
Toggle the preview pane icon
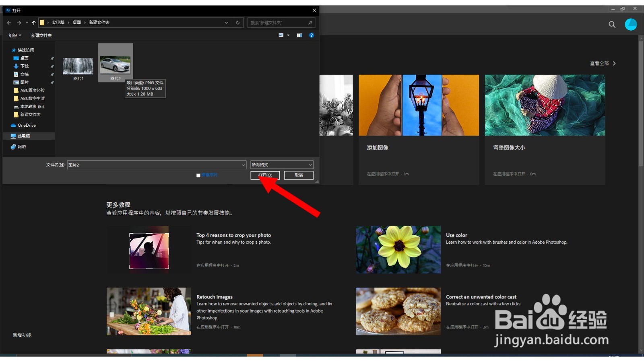point(299,35)
